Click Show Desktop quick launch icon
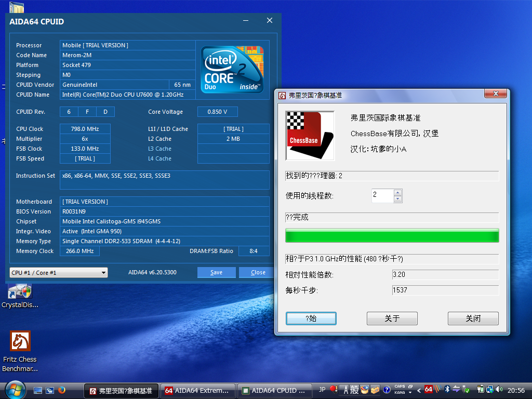532x399 pixels. coord(37,391)
